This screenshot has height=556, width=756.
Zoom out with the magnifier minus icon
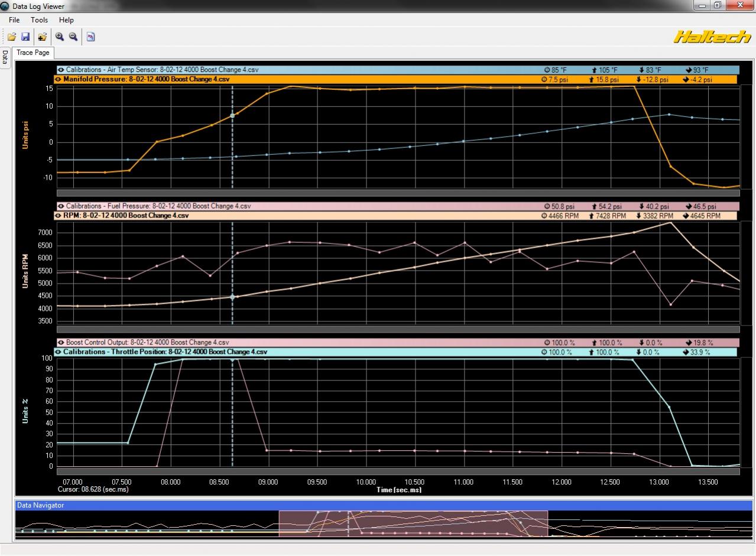(73, 37)
